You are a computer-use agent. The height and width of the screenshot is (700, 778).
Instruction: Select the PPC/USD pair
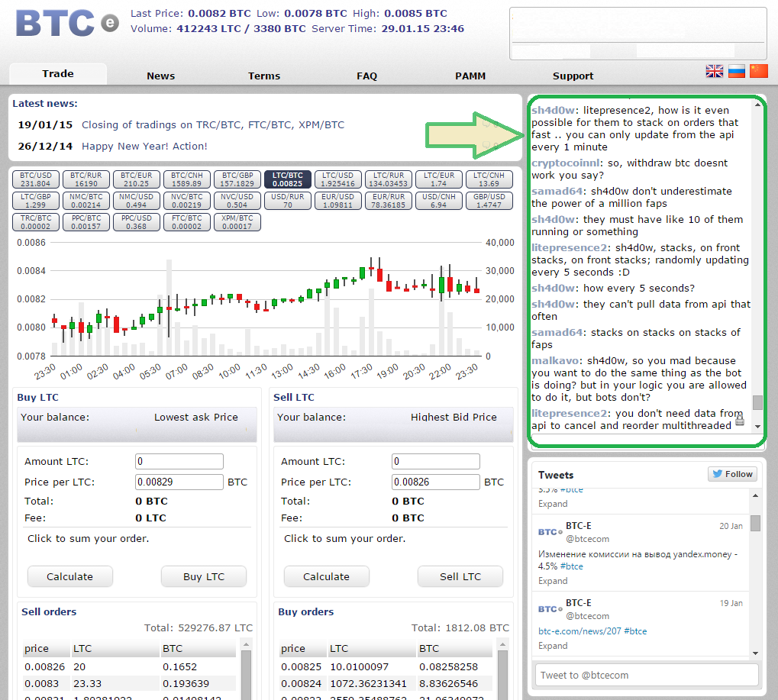click(137, 222)
